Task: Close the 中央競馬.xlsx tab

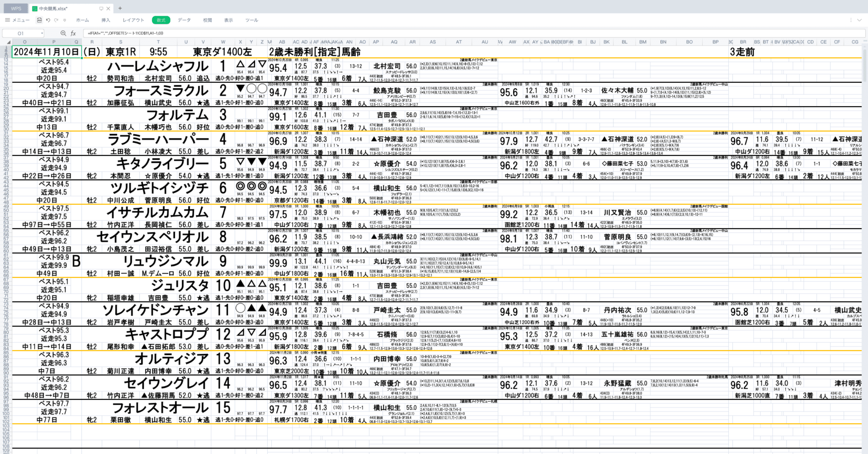Action: pyautogui.click(x=108, y=8)
